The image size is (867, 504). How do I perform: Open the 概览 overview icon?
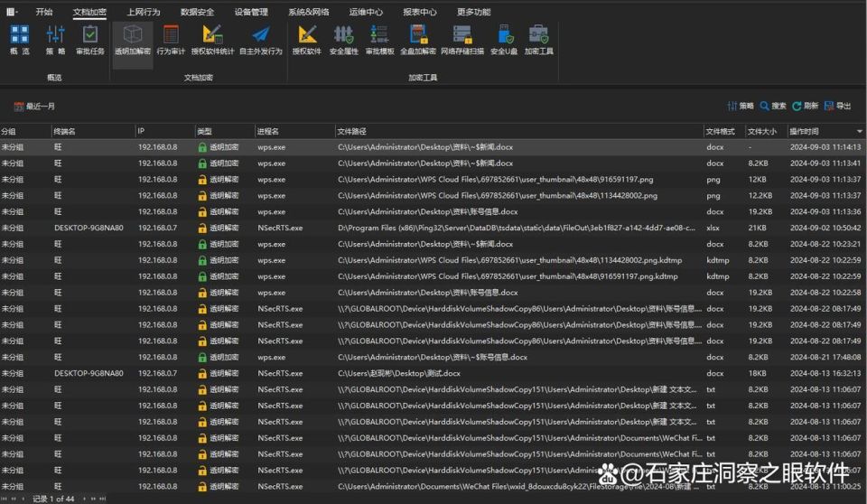click(x=19, y=40)
